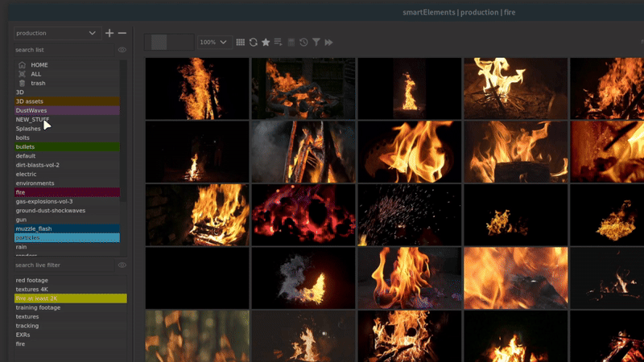Focus the search list input field

click(x=64, y=50)
